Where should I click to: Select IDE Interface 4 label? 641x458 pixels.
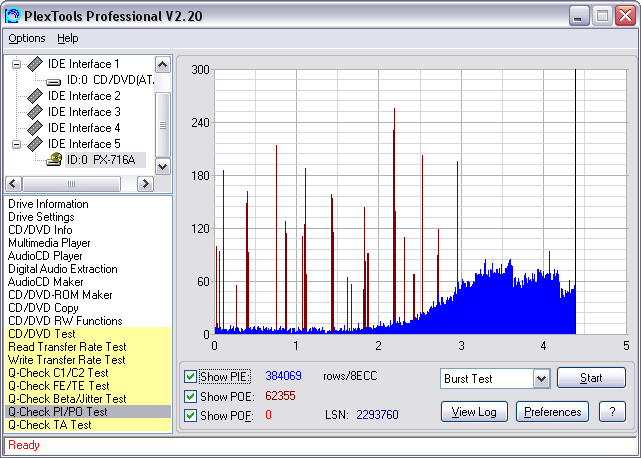pos(84,128)
